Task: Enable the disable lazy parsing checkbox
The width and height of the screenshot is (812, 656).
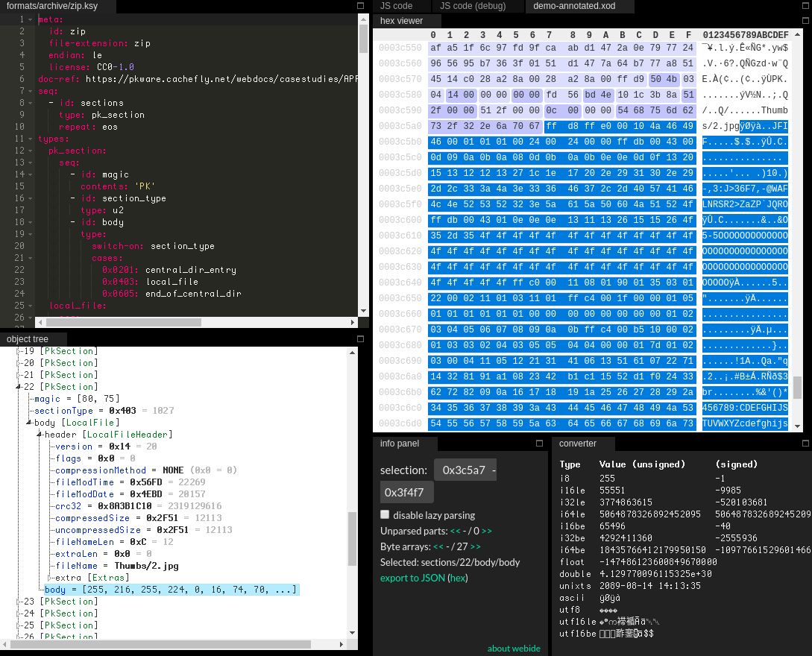Action: (385, 514)
